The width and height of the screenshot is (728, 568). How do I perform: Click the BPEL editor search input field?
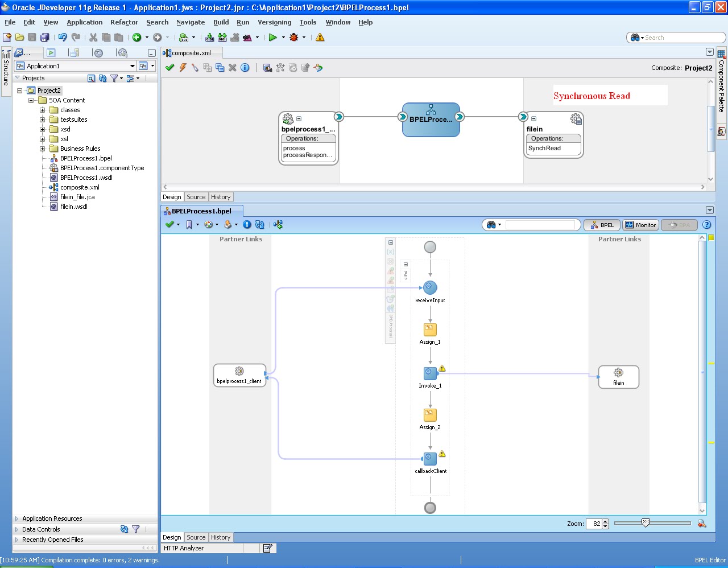540,225
